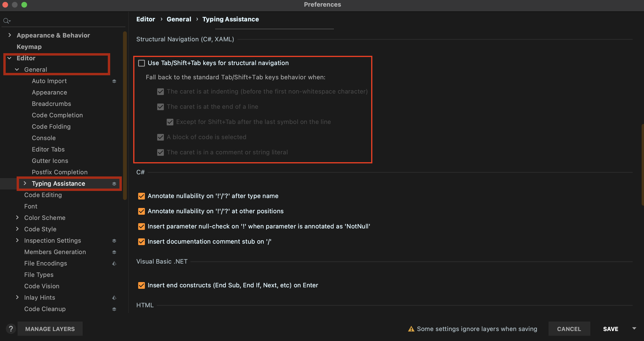
Task: Click the layer icon beside Code Cleanup
Action: tap(114, 309)
